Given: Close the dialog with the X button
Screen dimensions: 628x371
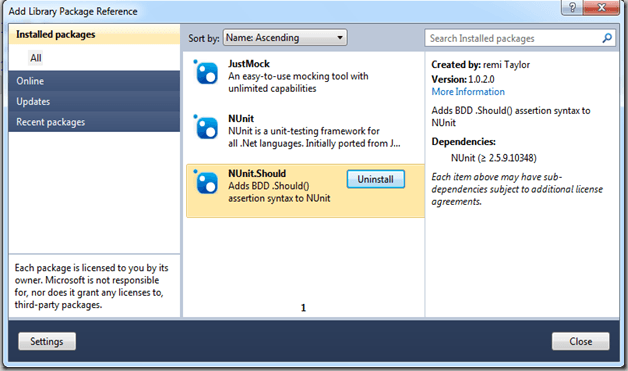Looking at the screenshot, I should [601, 7].
